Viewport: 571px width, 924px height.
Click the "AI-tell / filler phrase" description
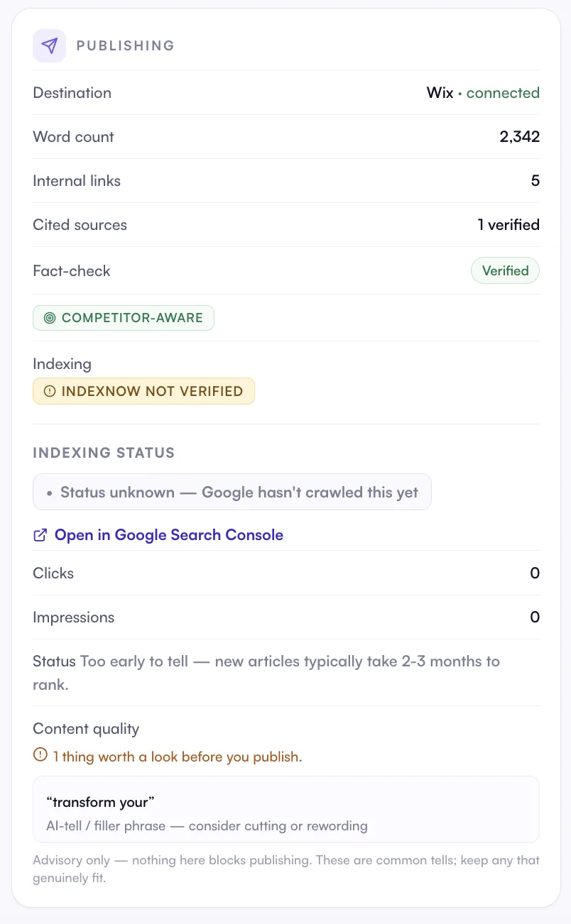click(x=207, y=826)
